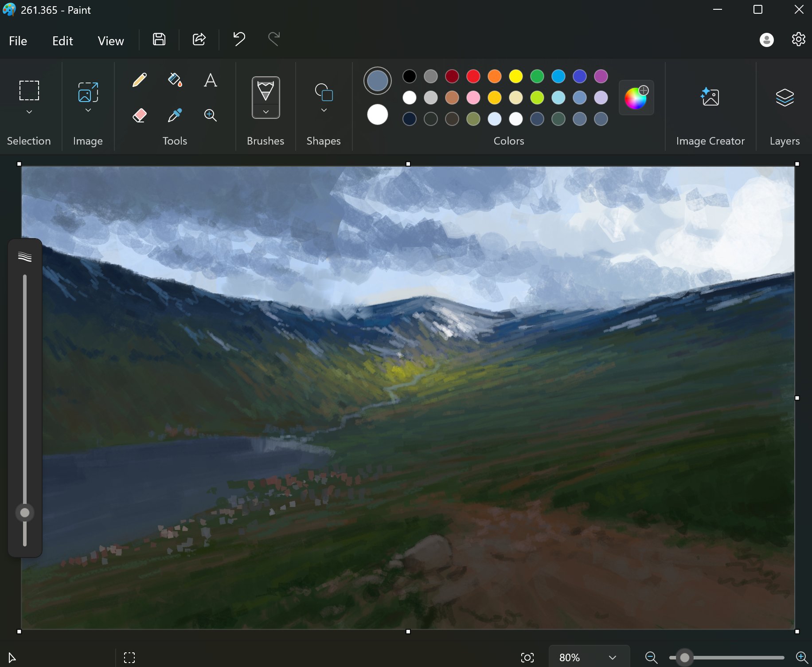Pick the pink color swatch

[473, 98]
